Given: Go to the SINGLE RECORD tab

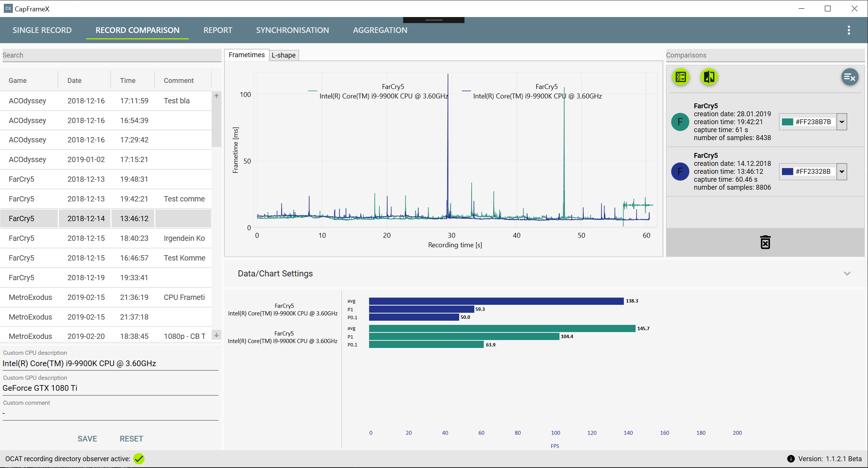Looking at the screenshot, I should 42,30.
